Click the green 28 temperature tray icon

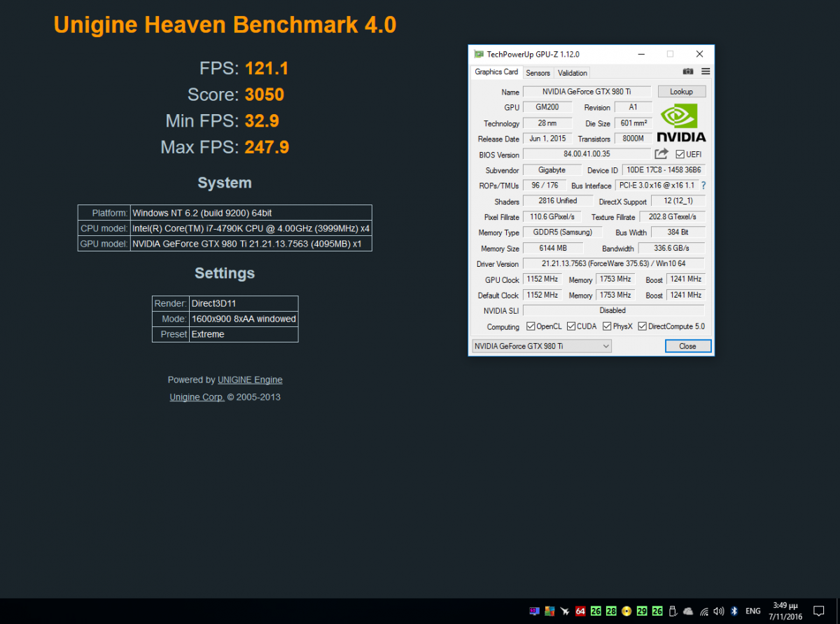(x=611, y=611)
